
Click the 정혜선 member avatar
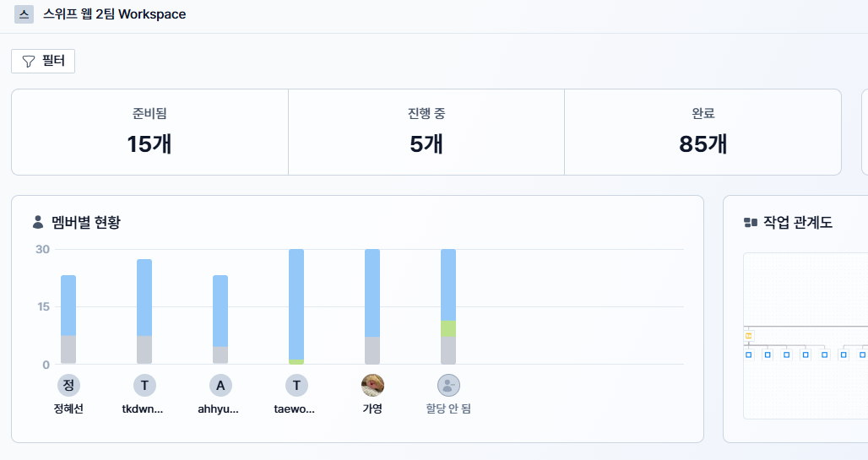68,386
